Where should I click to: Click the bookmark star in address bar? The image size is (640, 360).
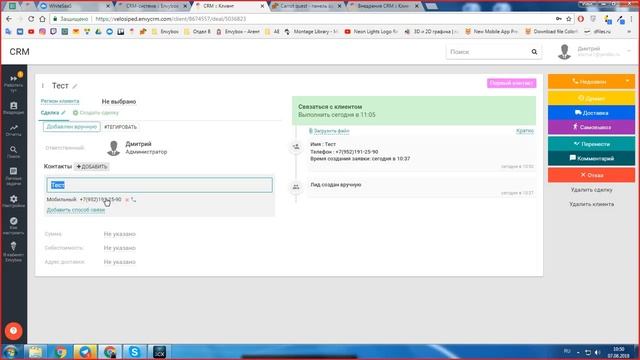point(569,19)
